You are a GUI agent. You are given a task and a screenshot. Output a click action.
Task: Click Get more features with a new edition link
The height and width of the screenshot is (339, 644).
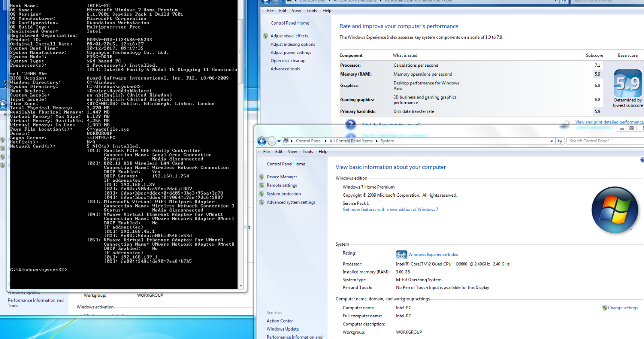coord(390,210)
